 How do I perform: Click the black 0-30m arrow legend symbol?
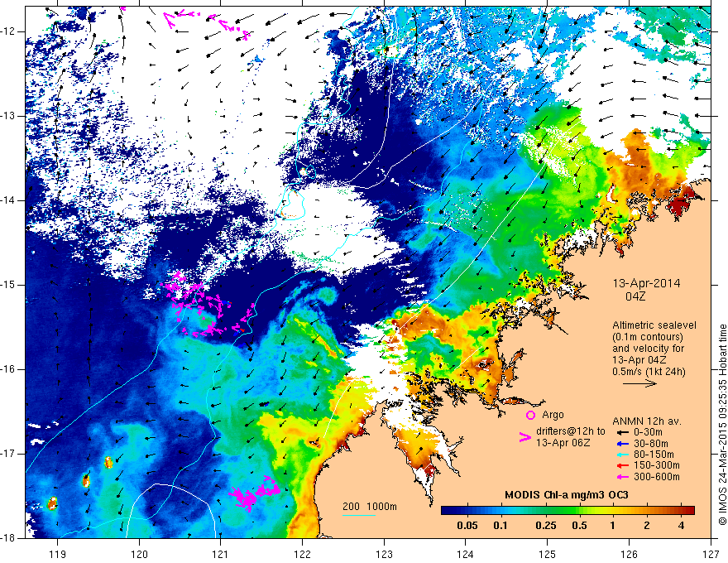pyautogui.click(x=622, y=432)
